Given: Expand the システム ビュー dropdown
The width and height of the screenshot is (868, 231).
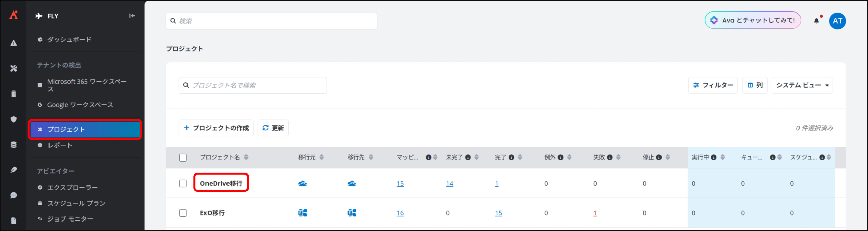Looking at the screenshot, I should pyautogui.click(x=802, y=85).
